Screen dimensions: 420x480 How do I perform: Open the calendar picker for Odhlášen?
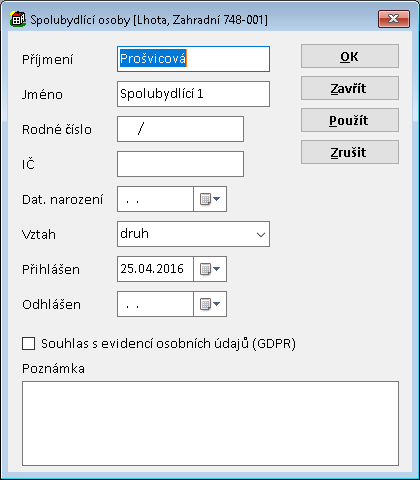[210, 304]
